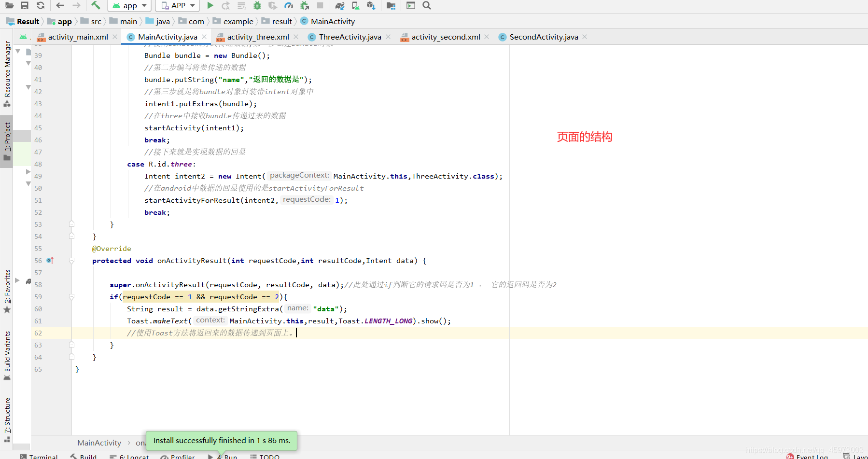
Task: Open the Terminal tool window
Action: tap(39, 456)
